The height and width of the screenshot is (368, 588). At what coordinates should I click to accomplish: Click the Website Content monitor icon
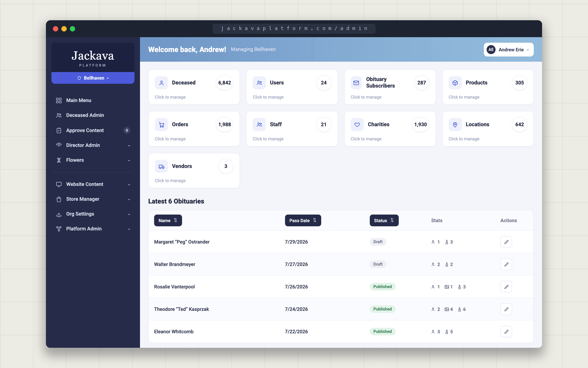tap(59, 184)
